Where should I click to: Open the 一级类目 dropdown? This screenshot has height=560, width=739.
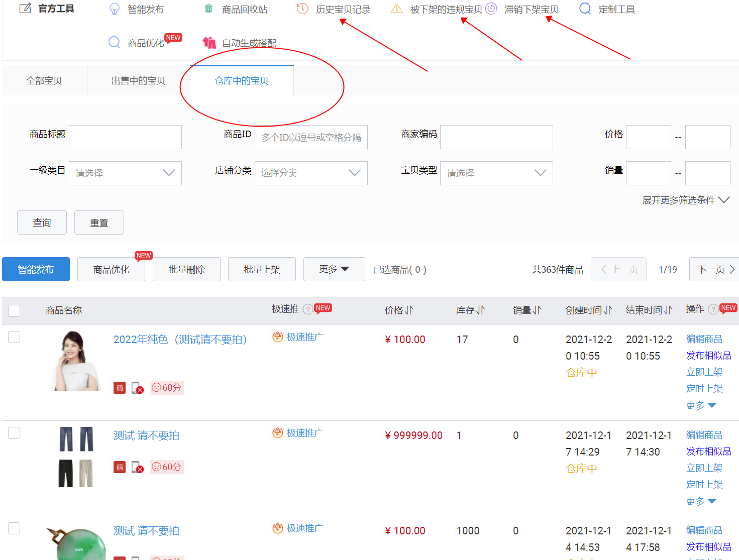click(x=125, y=173)
